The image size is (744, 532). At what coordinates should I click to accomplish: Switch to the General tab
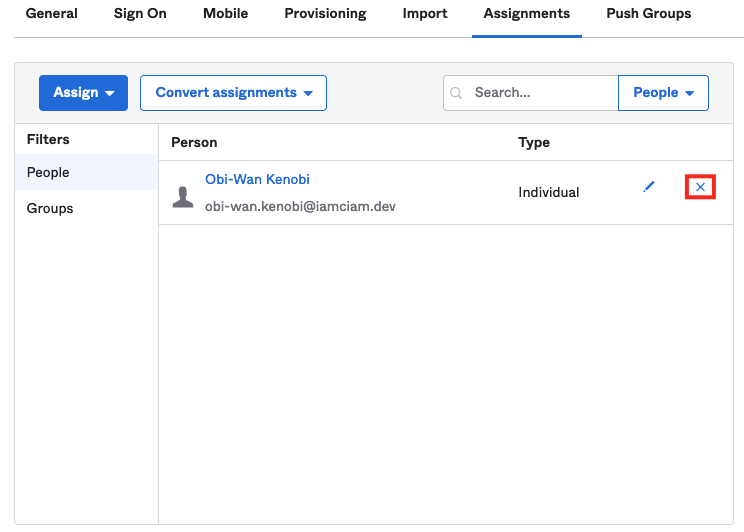click(51, 14)
